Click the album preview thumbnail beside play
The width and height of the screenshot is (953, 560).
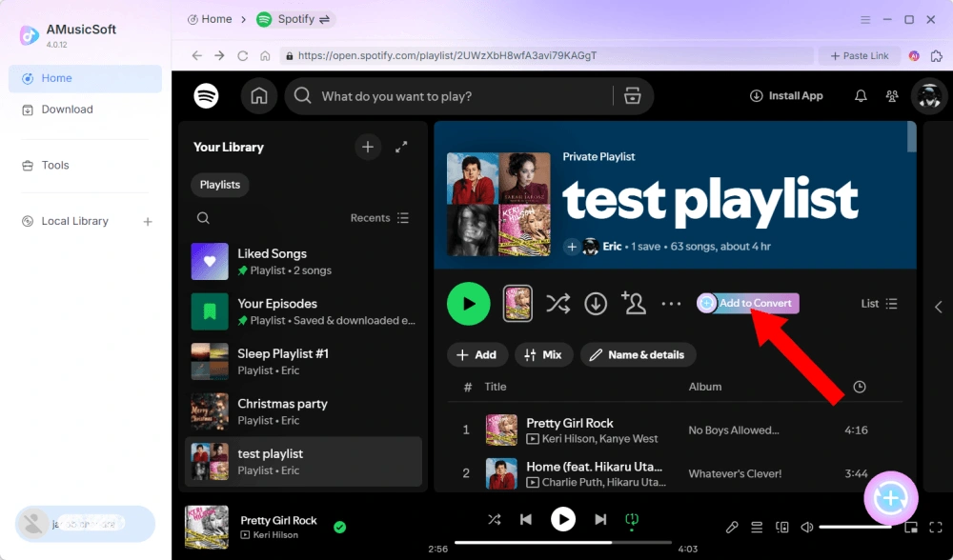[517, 304]
